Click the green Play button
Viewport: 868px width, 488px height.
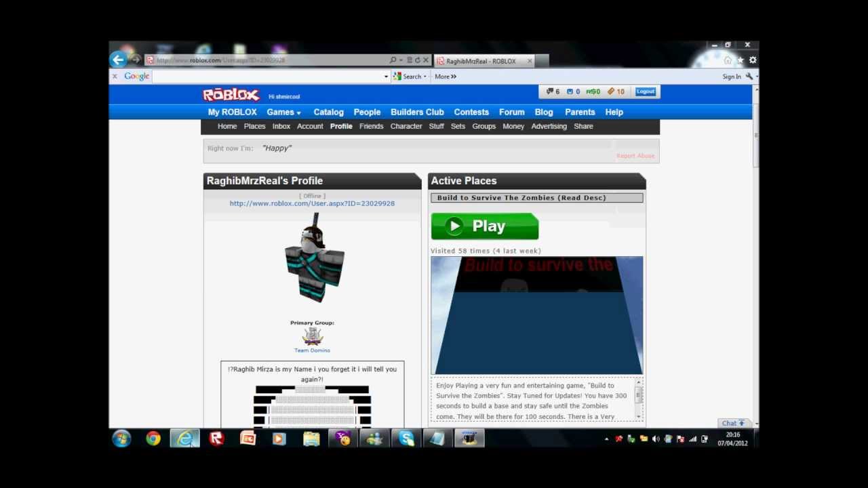tap(485, 226)
